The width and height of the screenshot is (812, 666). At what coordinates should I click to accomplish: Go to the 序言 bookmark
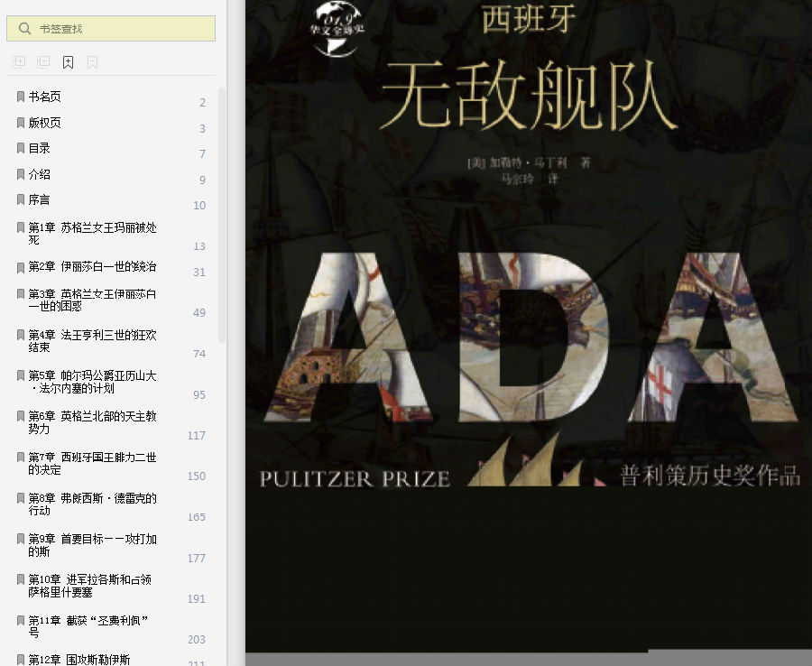(40, 199)
